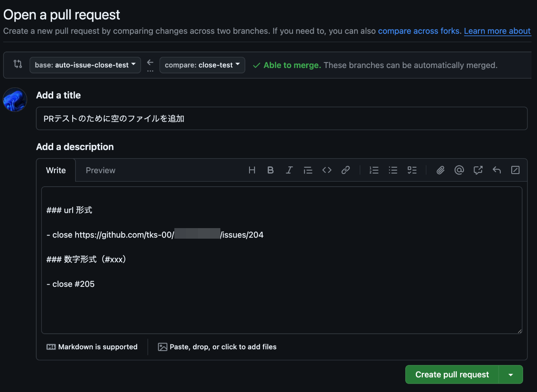Insert a heading with the H icon
Image resolution: width=537 pixels, height=392 pixels.
(x=252, y=170)
